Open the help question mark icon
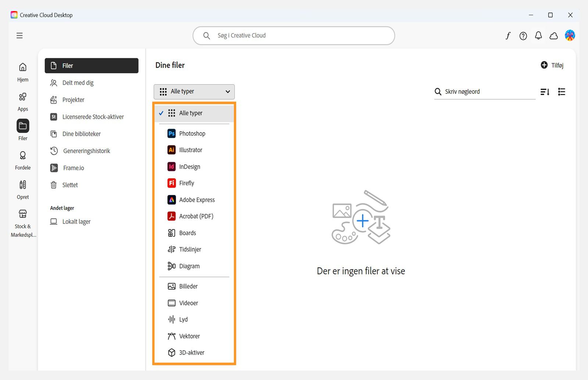The image size is (588, 380). [x=523, y=36]
